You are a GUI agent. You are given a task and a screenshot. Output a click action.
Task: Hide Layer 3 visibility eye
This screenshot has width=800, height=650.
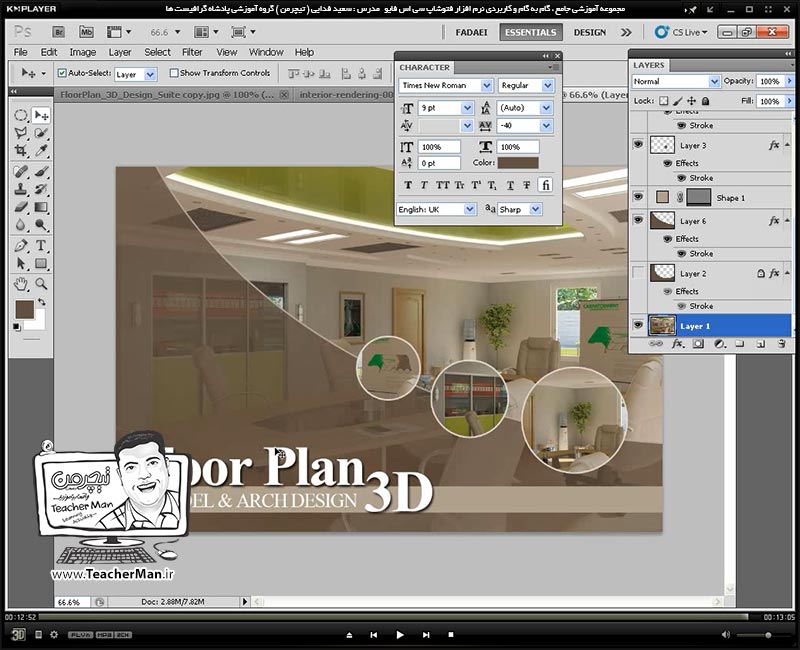(638, 144)
